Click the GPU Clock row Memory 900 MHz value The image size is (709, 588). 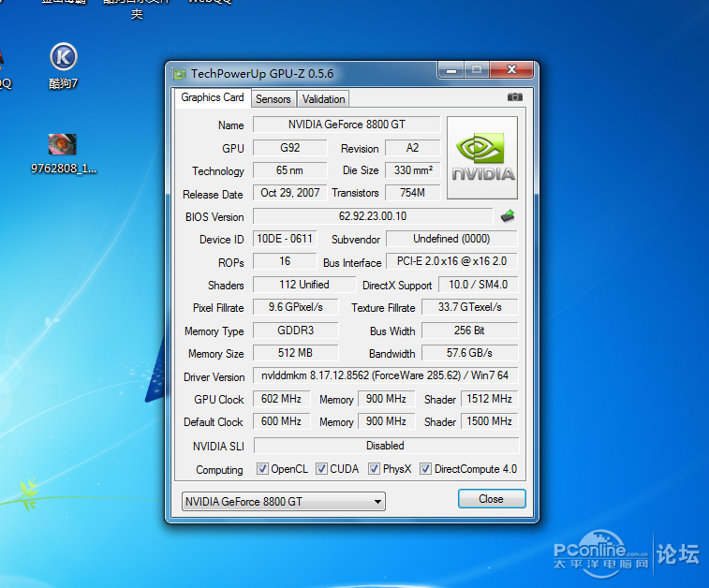(x=386, y=399)
